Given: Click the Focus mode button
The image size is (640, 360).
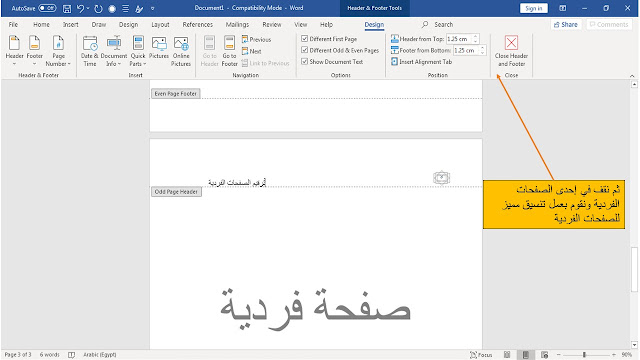Looking at the screenshot, I should tap(481, 355).
